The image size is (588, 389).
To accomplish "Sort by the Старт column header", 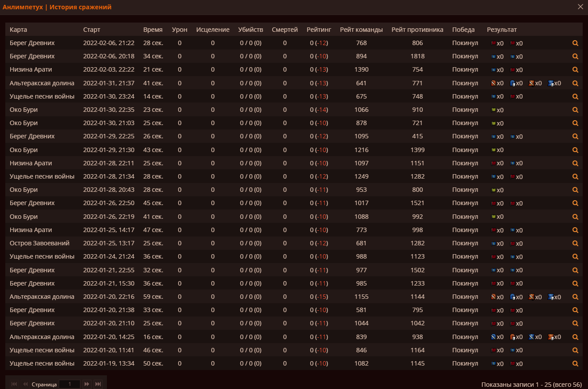I will pyautogui.click(x=91, y=30).
